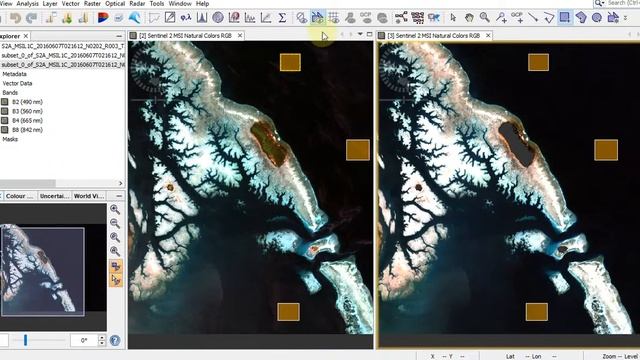Viewport: 640px width, 360px height.
Task: Click the third magnifier in navigation panel
Action: click(115, 237)
